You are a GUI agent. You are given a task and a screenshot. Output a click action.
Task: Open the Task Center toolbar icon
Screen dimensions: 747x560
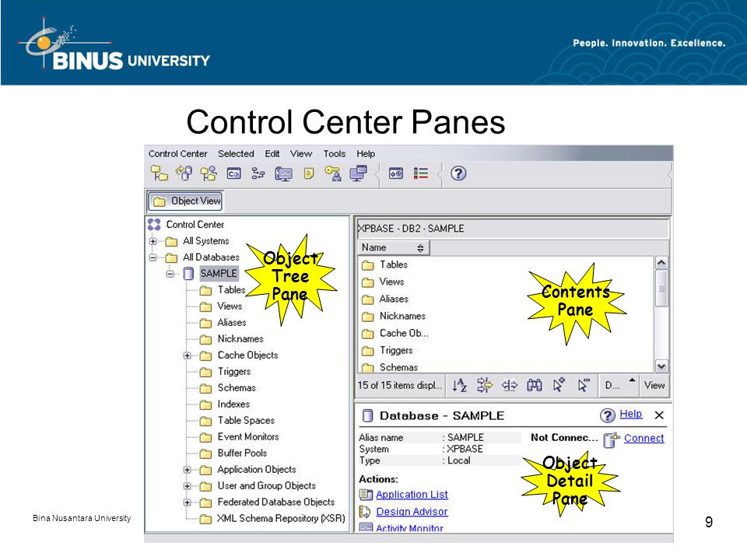click(258, 173)
